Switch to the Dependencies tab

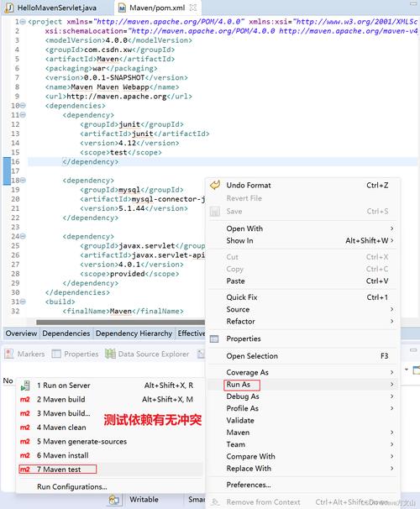pyautogui.click(x=66, y=333)
